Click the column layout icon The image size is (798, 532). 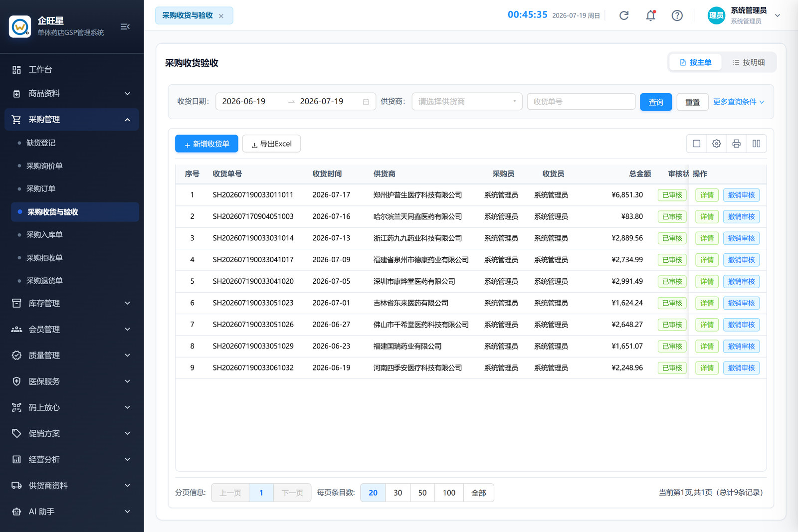click(x=757, y=144)
